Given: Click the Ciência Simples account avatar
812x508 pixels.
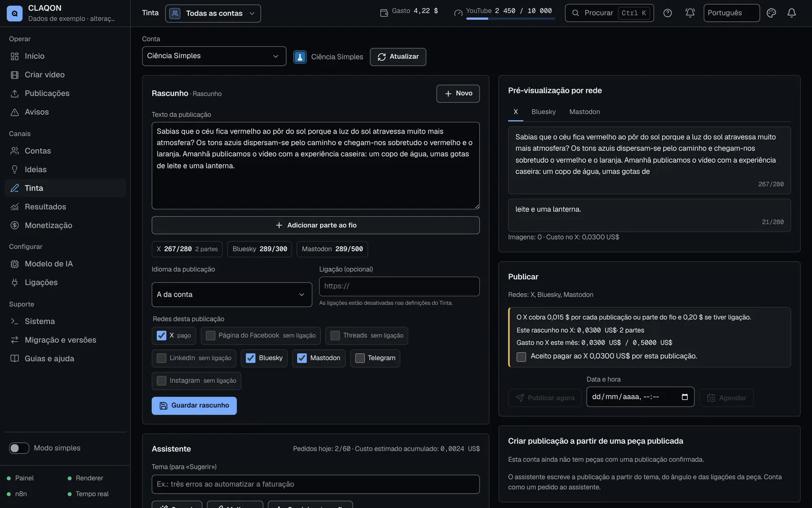Looking at the screenshot, I should pos(300,57).
